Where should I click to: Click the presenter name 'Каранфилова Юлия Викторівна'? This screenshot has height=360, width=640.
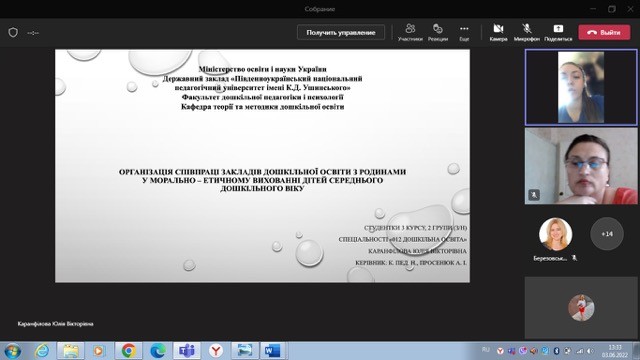tap(56, 324)
